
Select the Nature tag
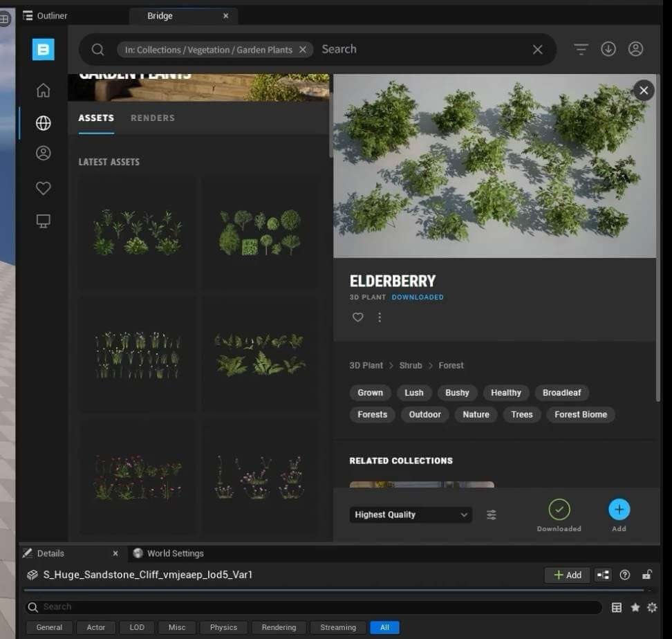click(476, 414)
